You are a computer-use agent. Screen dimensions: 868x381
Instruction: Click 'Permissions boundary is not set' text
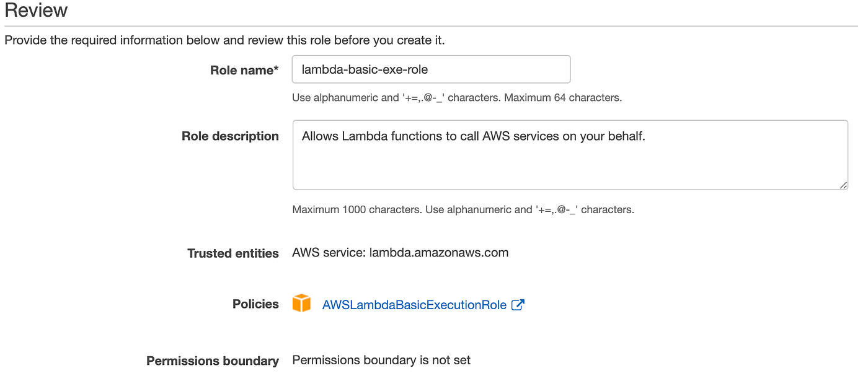pos(381,360)
